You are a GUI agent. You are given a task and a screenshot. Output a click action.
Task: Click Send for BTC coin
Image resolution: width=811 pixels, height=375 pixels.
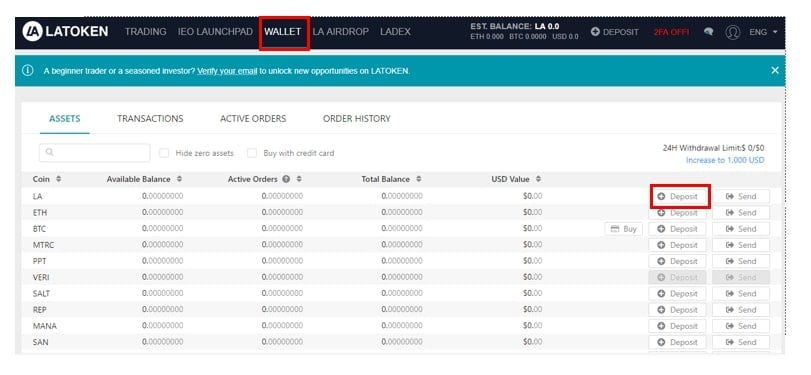(x=741, y=229)
